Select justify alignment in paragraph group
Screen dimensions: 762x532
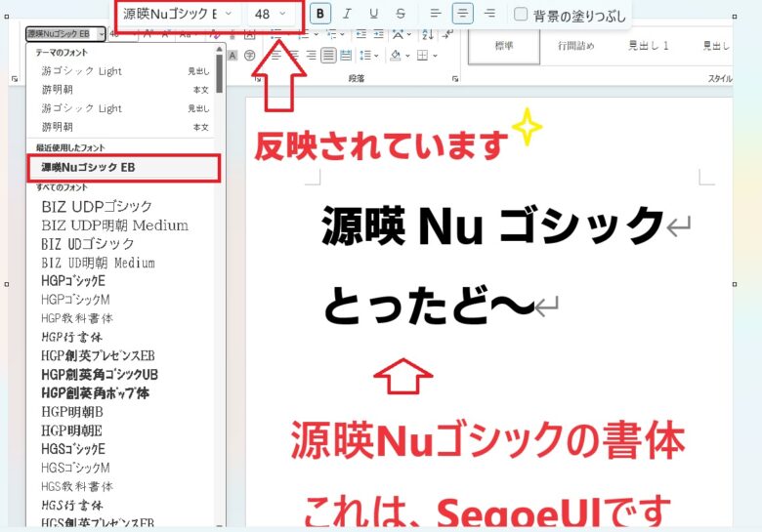click(328, 56)
